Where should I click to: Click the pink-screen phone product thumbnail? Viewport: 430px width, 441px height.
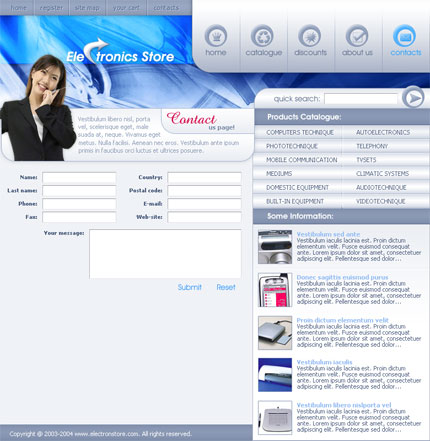tap(275, 290)
